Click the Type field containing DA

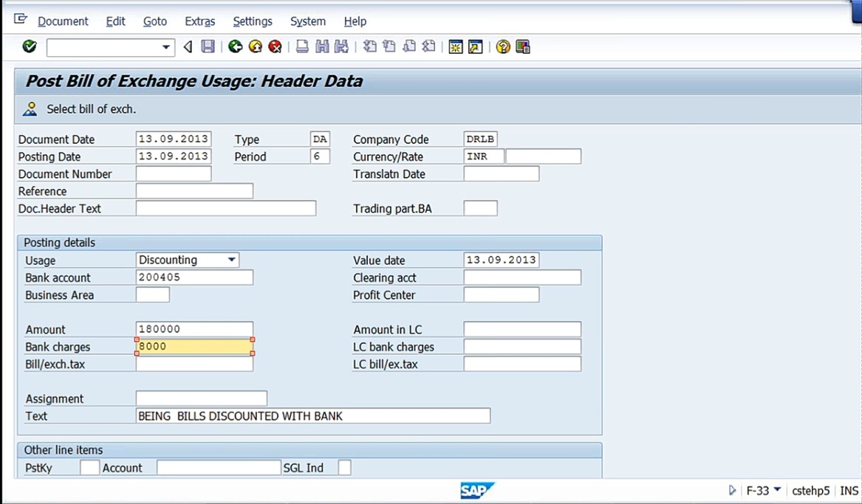320,139
